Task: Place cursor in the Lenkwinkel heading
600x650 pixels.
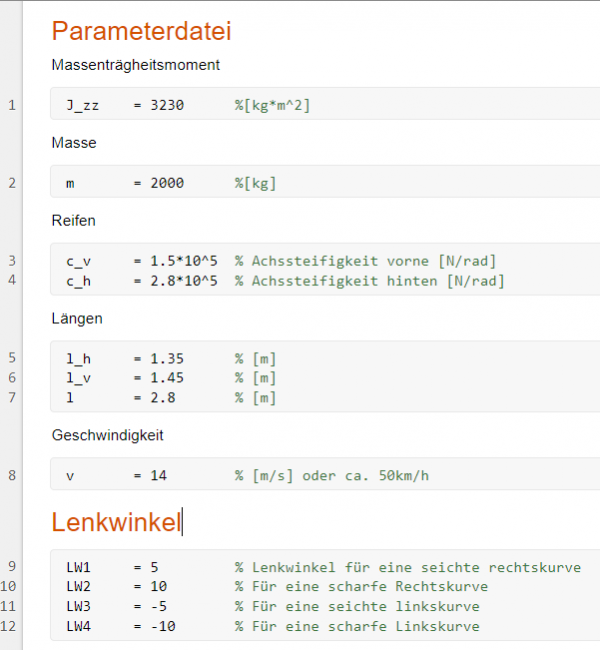Action: (x=115, y=522)
